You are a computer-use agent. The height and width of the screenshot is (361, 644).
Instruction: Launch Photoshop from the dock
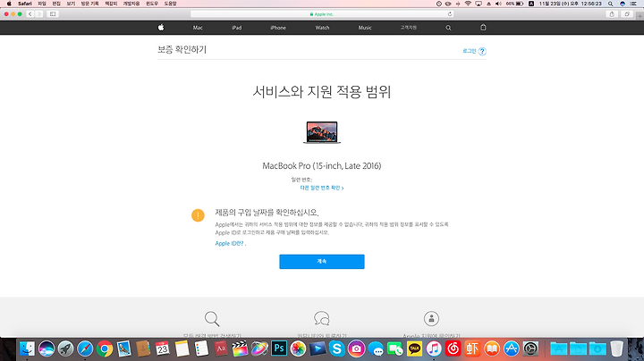(x=279, y=348)
